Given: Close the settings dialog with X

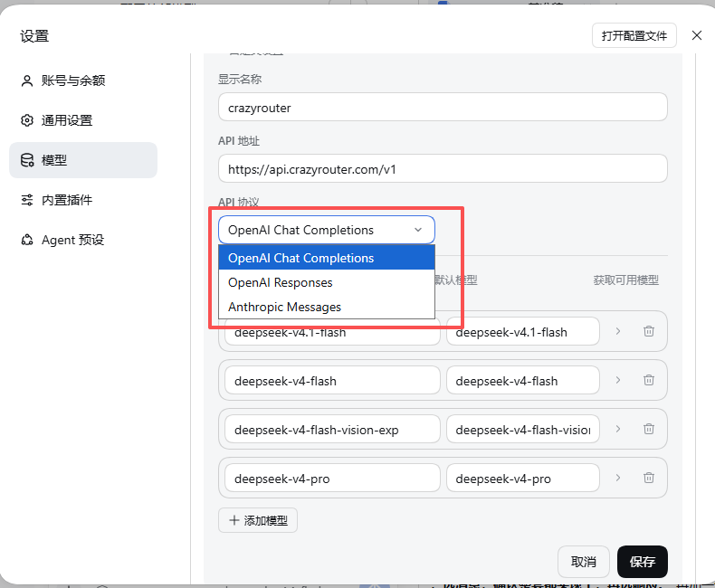Looking at the screenshot, I should point(696,35).
